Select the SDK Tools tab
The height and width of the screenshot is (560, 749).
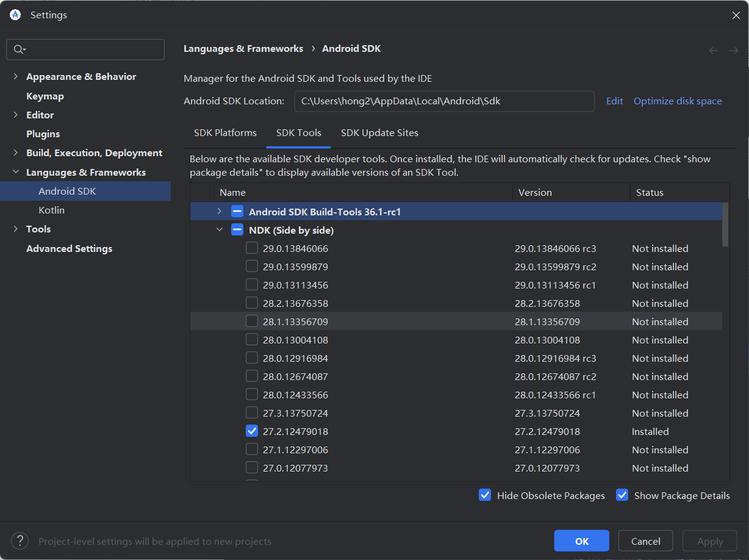[x=299, y=133]
